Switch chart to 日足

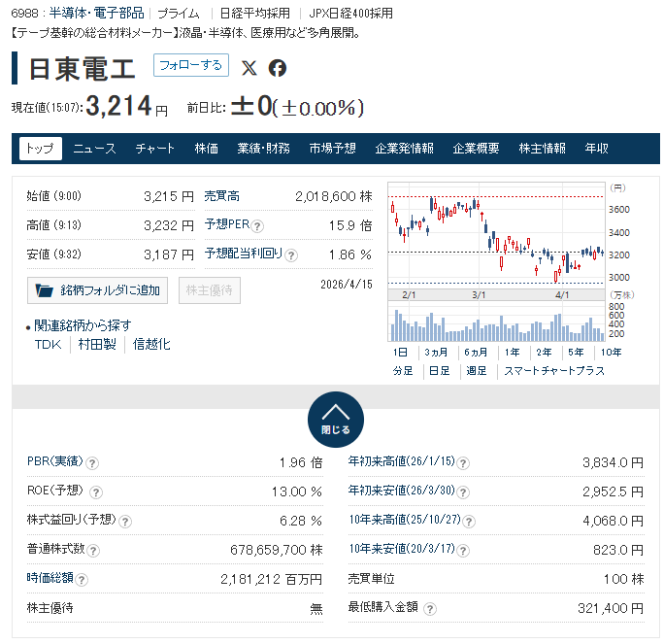coord(440,371)
